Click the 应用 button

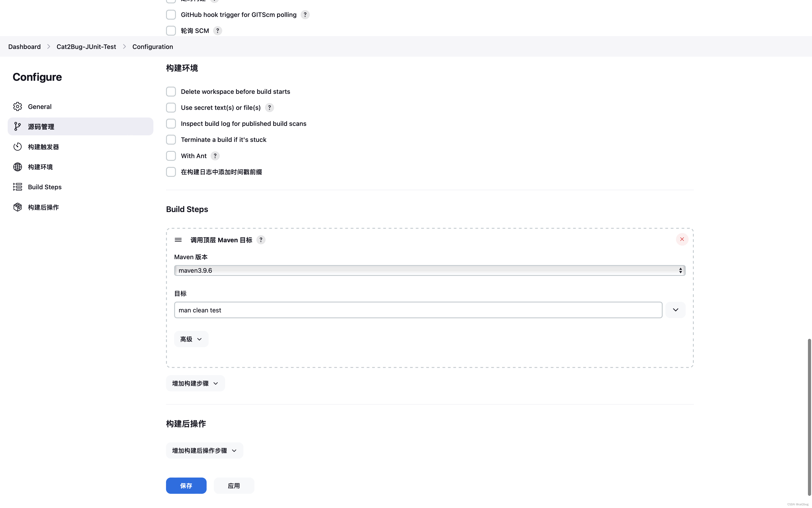[234, 485]
